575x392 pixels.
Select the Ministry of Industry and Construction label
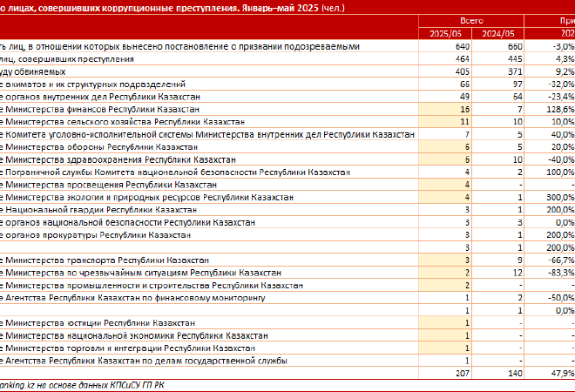tap(152, 286)
